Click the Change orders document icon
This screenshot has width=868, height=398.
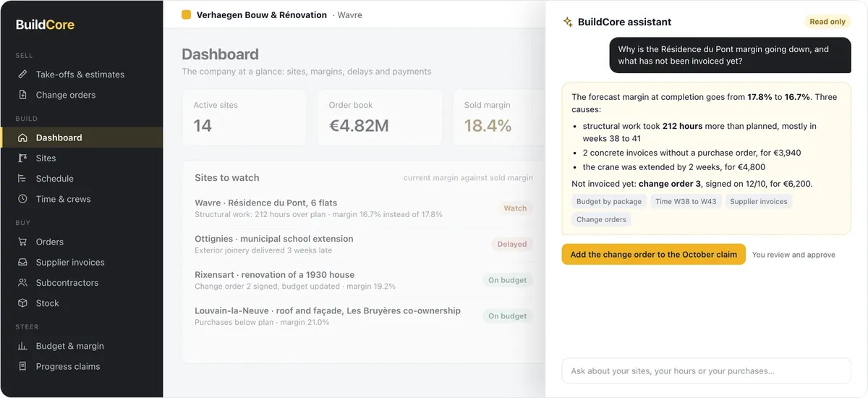[22, 95]
